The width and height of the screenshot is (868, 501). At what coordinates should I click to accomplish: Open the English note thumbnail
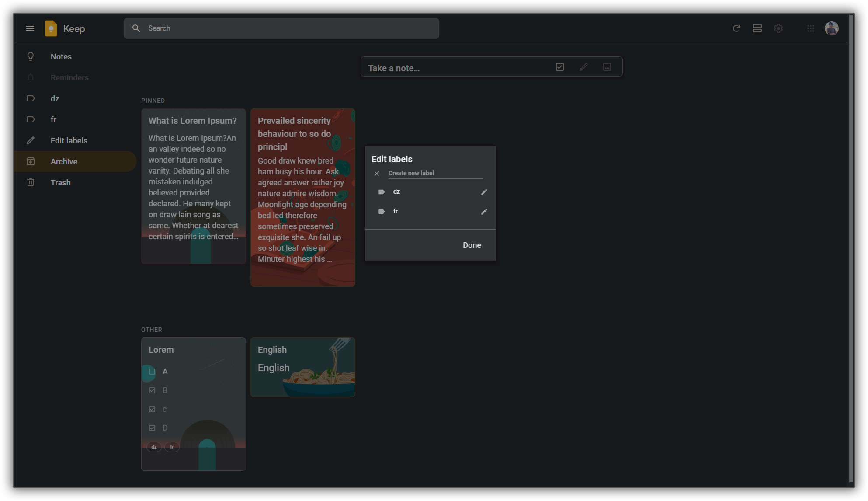tap(302, 367)
